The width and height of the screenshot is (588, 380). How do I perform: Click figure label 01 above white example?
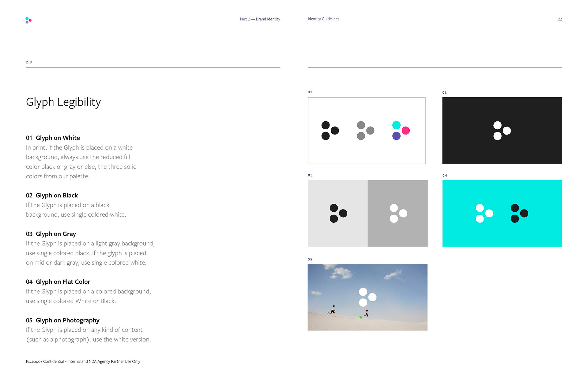(310, 92)
